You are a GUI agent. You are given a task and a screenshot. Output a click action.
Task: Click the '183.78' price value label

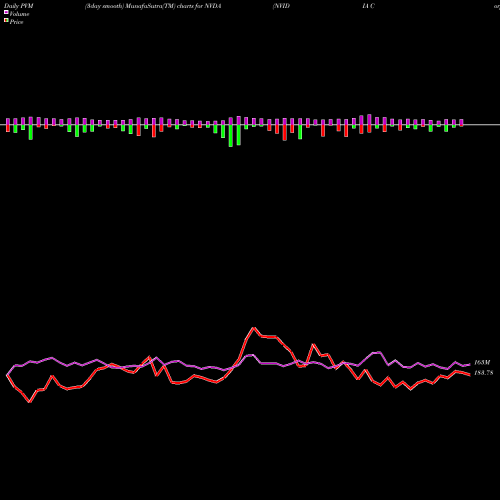(483, 373)
